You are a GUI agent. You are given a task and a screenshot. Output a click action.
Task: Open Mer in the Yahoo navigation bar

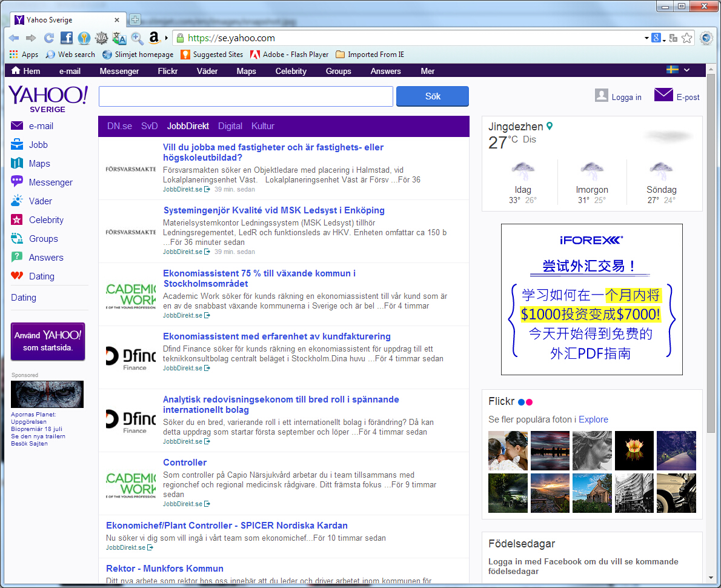(x=428, y=71)
